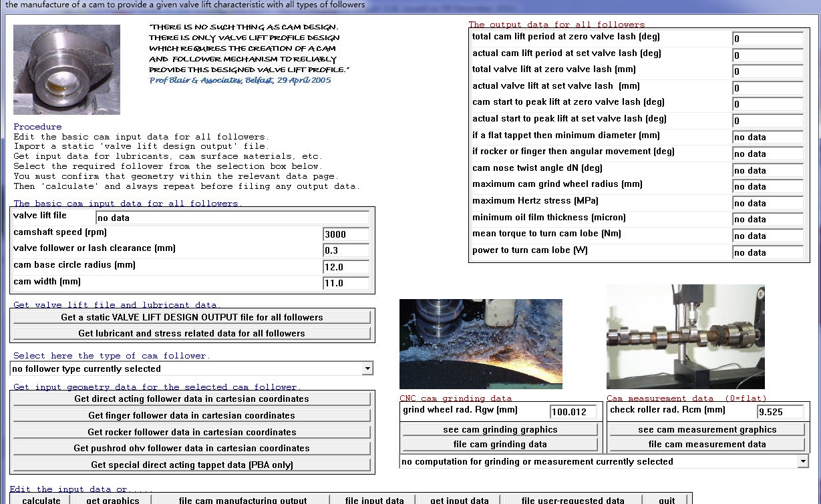Click cam nose twist angle dN field

coord(768,170)
